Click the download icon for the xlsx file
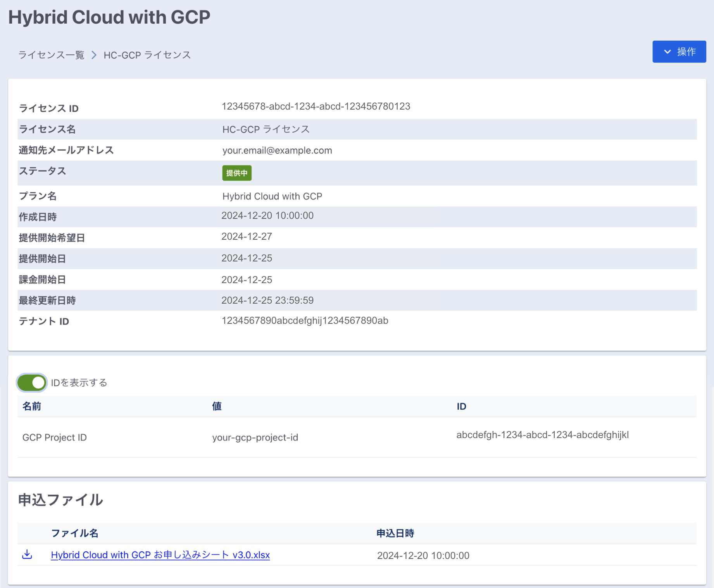The height and width of the screenshot is (588, 714). point(27,555)
